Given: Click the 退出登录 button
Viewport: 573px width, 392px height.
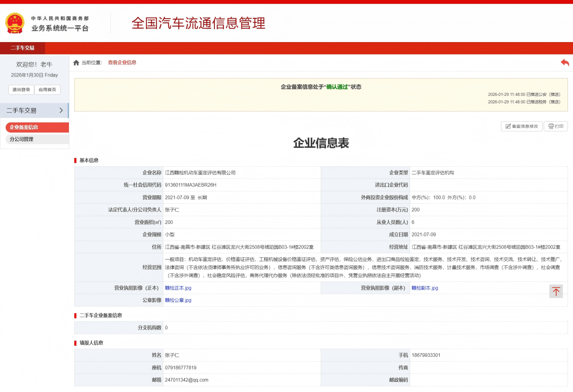Looking at the screenshot, I should (x=21, y=90).
